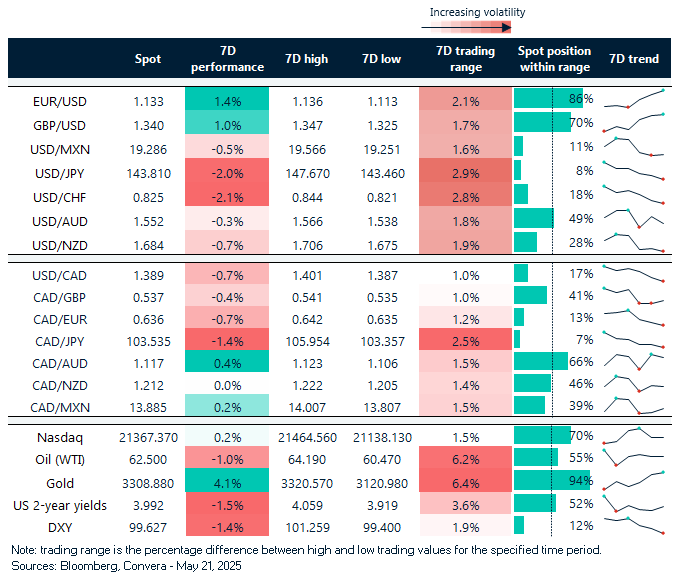Click the Oil (WTI) trend sparkline
This screenshot has width=679, height=580.
click(635, 458)
